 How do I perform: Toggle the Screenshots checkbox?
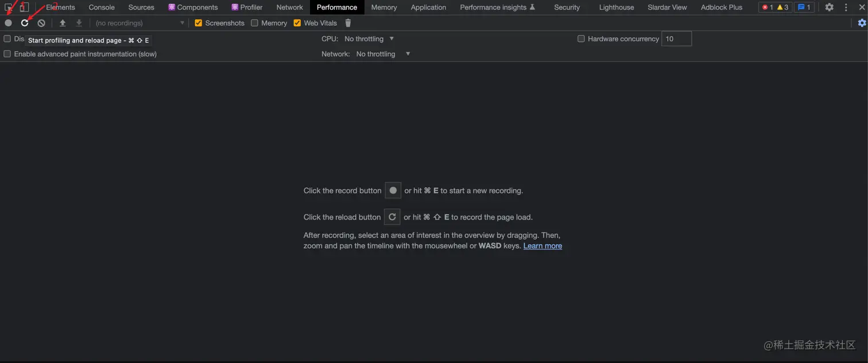point(199,23)
